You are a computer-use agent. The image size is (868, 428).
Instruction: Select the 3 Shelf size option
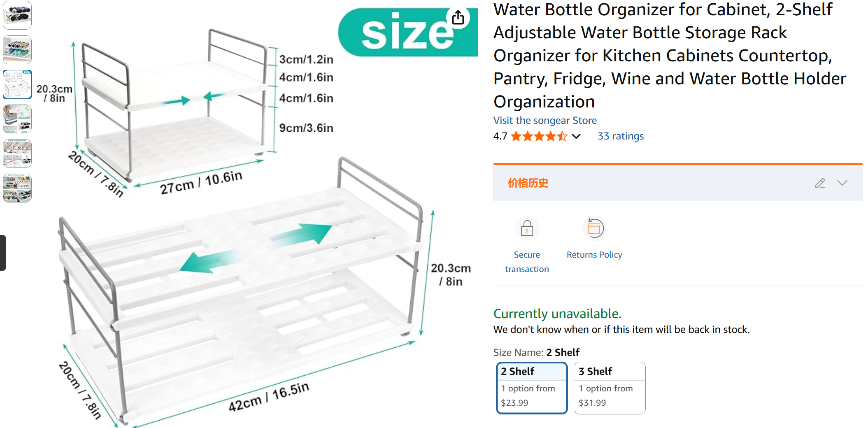point(609,388)
